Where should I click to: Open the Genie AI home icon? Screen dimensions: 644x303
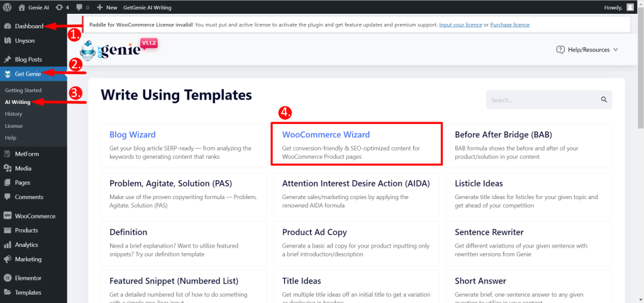(22, 8)
